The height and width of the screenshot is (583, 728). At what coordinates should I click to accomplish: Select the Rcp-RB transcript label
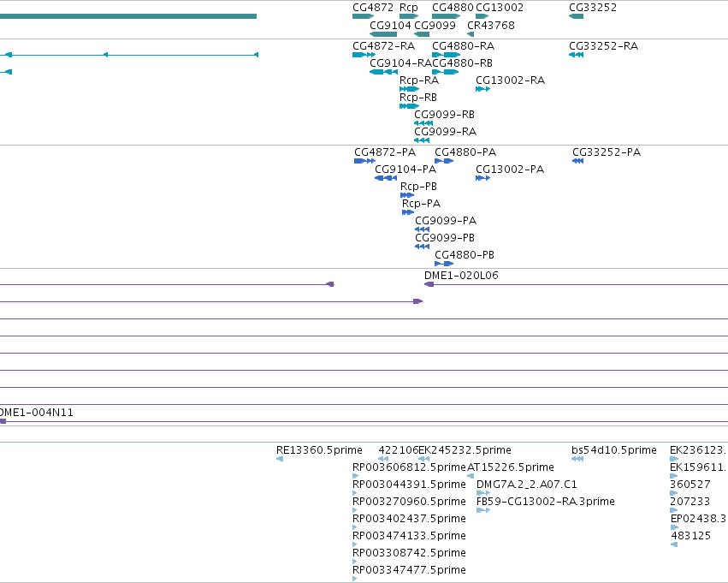tap(418, 98)
